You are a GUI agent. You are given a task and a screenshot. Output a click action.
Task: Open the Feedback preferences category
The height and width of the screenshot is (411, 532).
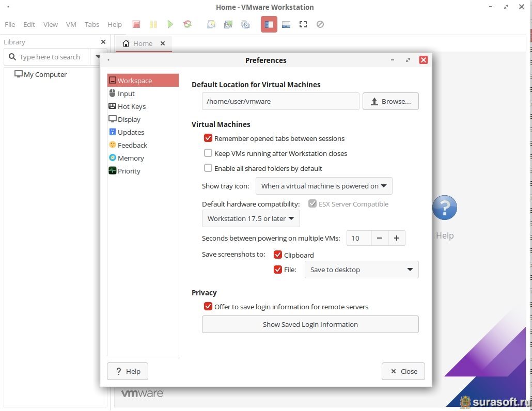coord(143,145)
